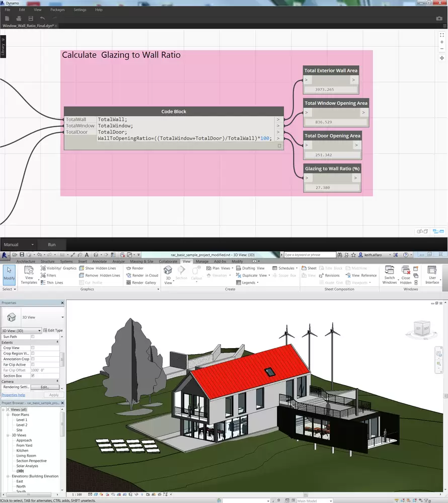This screenshot has width=448, height=503.
Task: Click the Dynamo export image camera icon
Action: point(439,19)
